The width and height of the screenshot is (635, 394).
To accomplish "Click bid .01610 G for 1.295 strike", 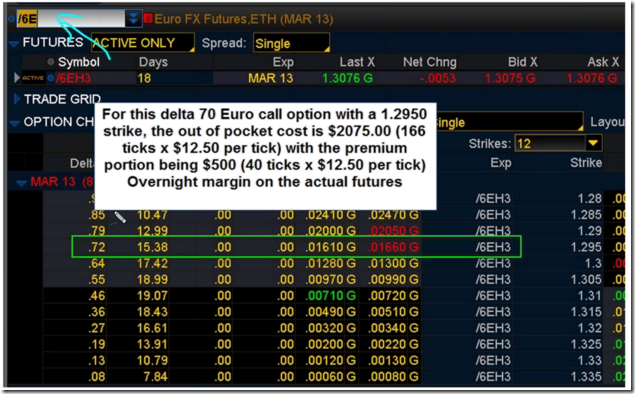I will 330,247.
